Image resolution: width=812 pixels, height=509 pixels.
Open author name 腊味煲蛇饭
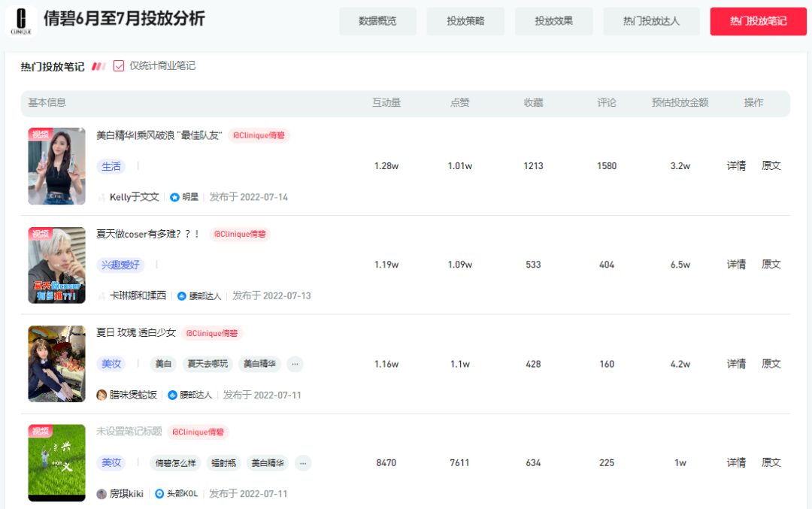click(x=133, y=395)
